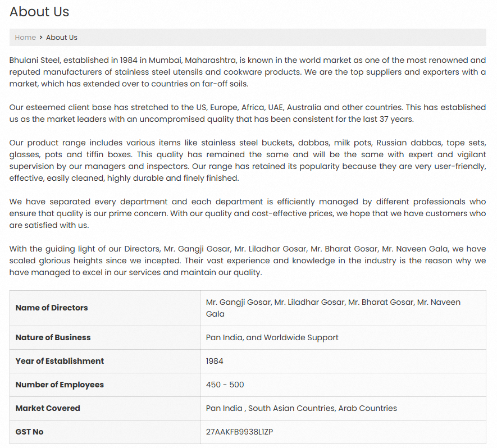This screenshot has height=448, width=497.
Task: Select the About Us breadcrumb item
Action: pyautogui.click(x=61, y=38)
